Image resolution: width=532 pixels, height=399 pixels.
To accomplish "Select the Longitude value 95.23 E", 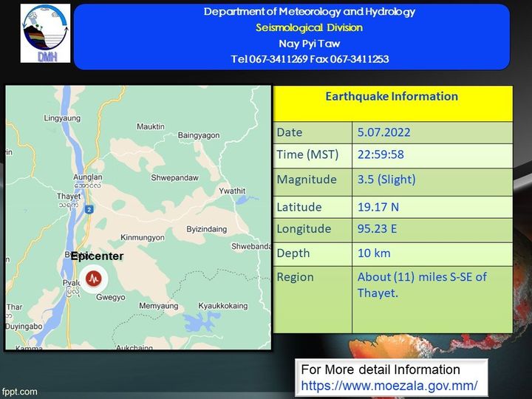I will point(378,229).
